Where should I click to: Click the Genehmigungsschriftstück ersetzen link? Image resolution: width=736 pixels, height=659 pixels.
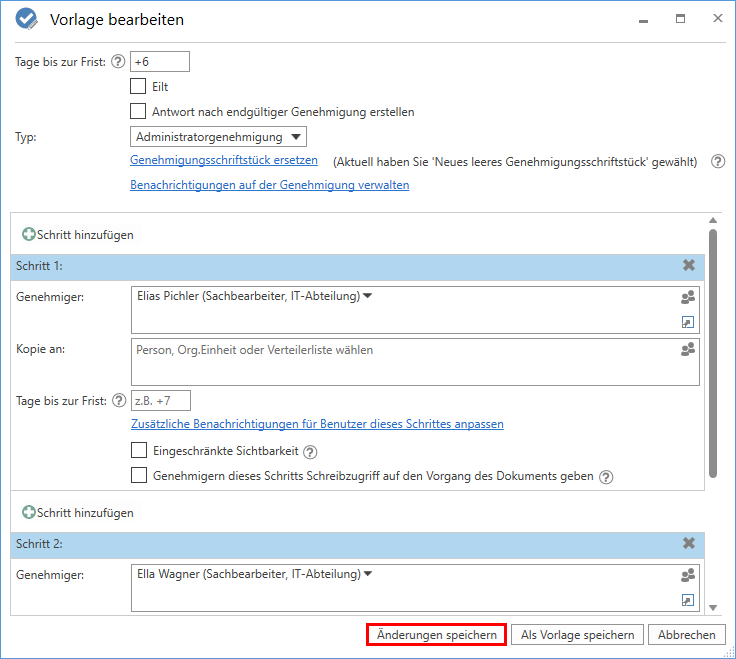pos(224,160)
